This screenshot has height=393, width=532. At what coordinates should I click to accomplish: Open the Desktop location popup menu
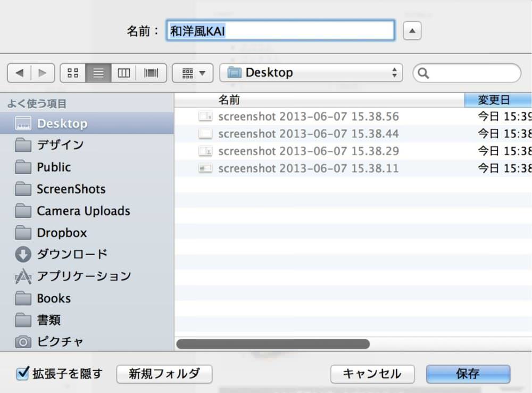point(311,73)
